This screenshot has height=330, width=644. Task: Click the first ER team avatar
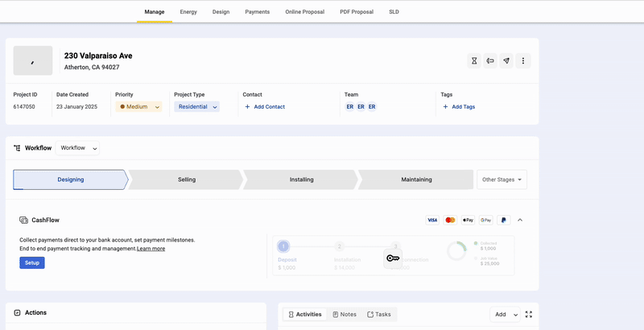(350, 107)
